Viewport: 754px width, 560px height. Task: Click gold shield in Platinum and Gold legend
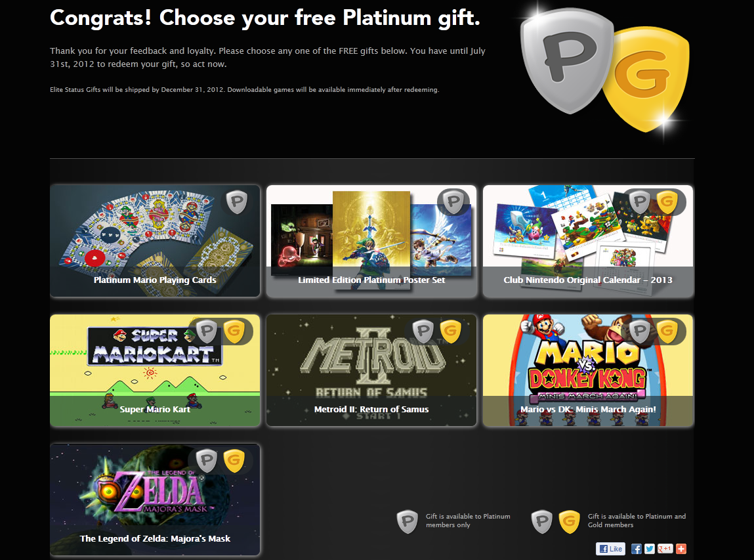click(x=570, y=521)
